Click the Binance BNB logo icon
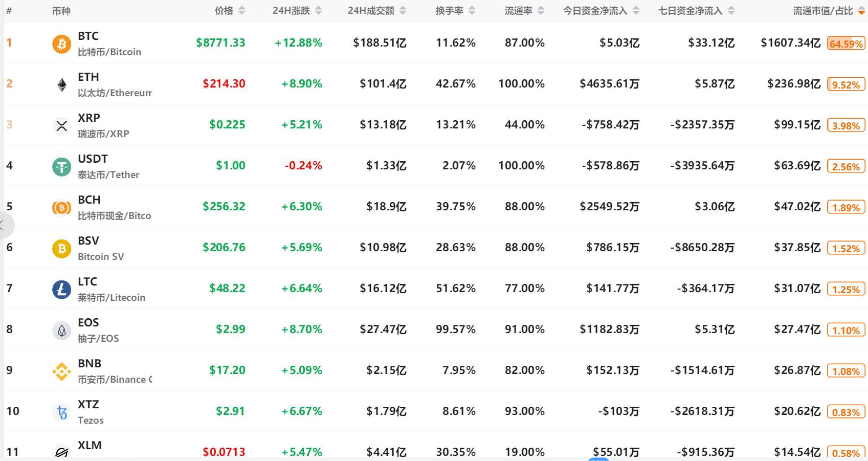This screenshot has width=868, height=461. pos(62,371)
